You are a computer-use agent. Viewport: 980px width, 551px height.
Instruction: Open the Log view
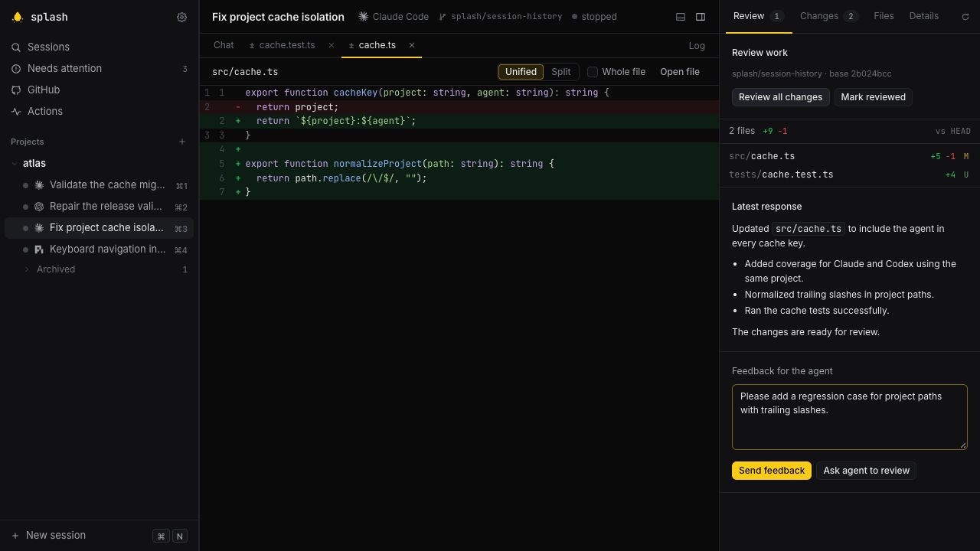[x=697, y=46]
